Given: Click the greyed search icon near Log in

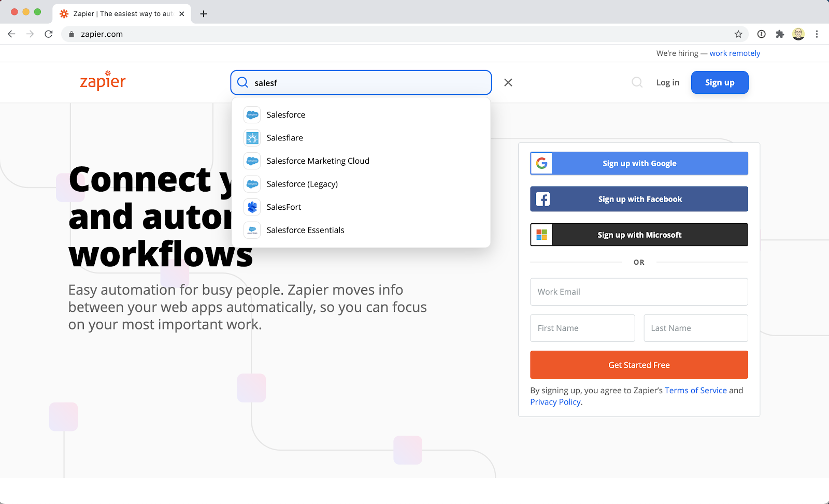Looking at the screenshot, I should pos(637,82).
